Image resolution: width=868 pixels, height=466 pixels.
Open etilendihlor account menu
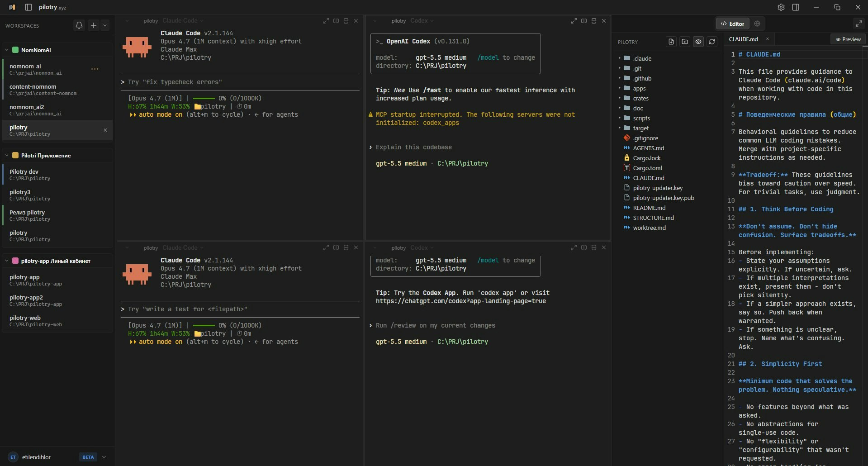tap(57, 457)
